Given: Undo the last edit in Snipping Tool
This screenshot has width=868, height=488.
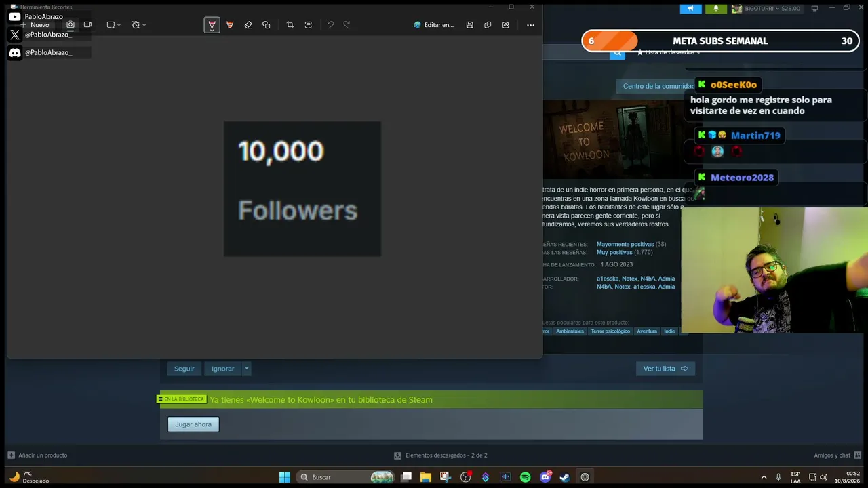Looking at the screenshot, I should 330,25.
